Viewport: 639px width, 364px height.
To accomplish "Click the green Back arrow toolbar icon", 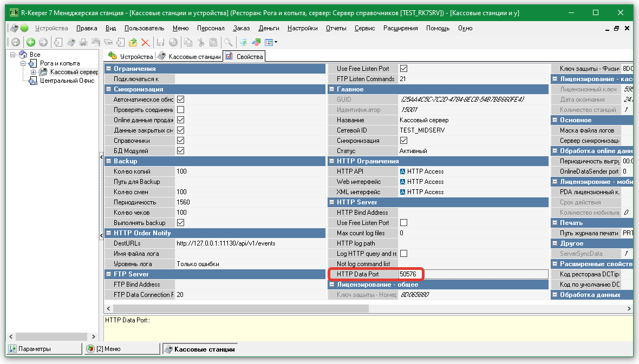I will coord(30,42).
